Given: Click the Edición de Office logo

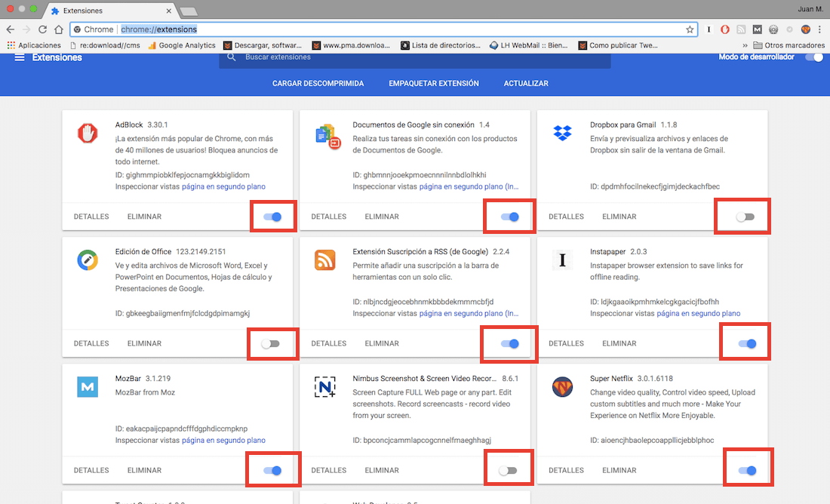Looking at the screenshot, I should pyautogui.click(x=88, y=260).
